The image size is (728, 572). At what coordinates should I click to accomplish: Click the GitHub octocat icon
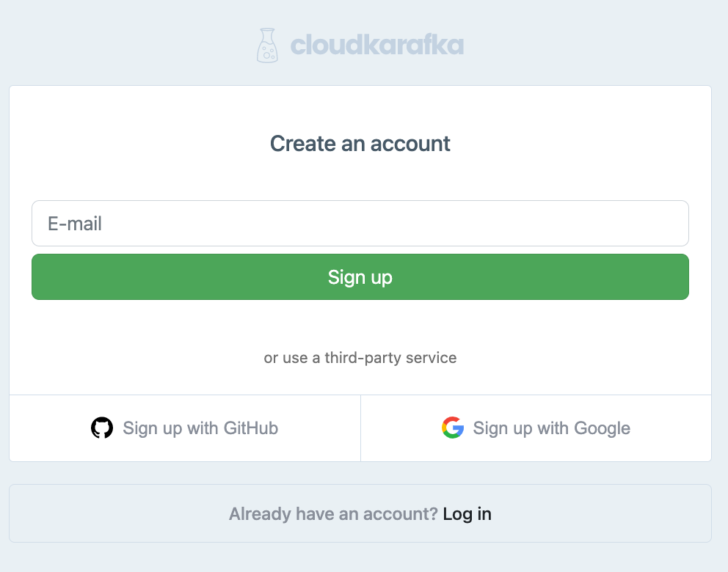(102, 428)
